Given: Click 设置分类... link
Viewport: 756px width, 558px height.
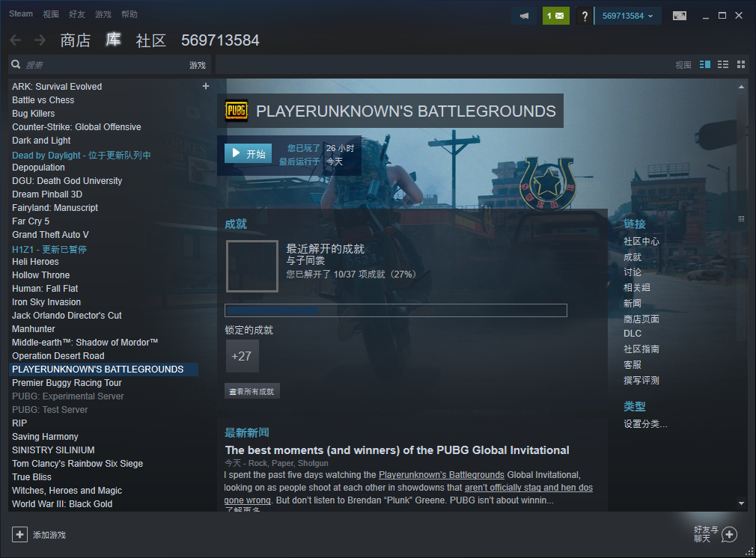Looking at the screenshot, I should click(x=645, y=424).
